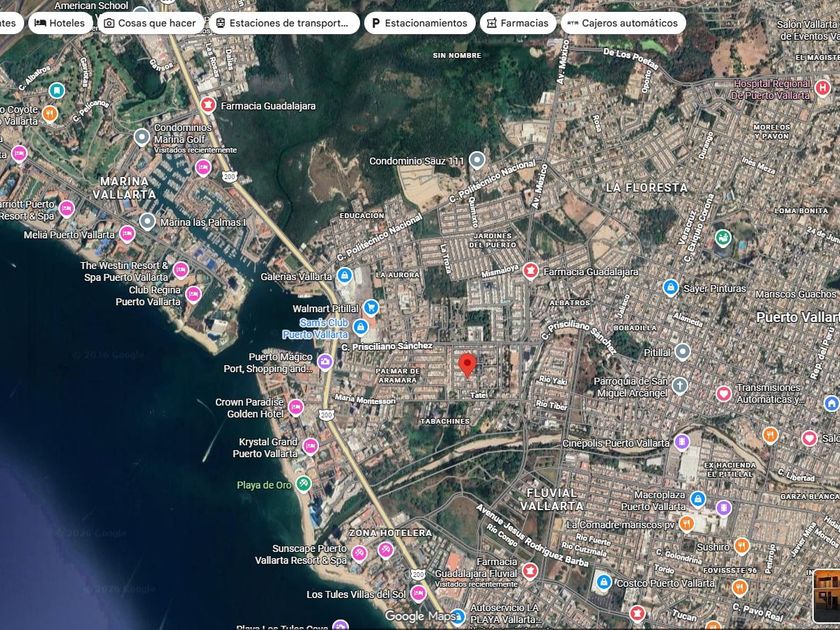Click the 'Tabachines' neighborhood label
The image size is (840, 630).
[445, 421]
